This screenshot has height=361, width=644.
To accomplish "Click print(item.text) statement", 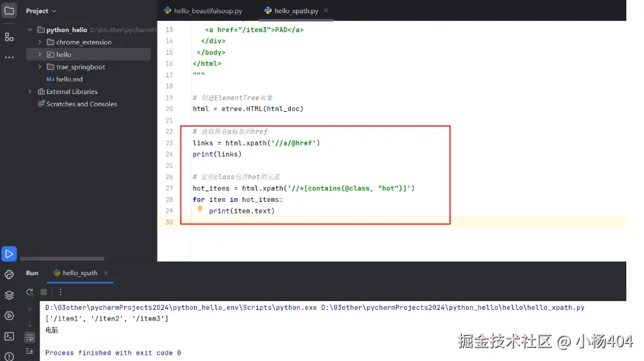I will tap(242, 211).
